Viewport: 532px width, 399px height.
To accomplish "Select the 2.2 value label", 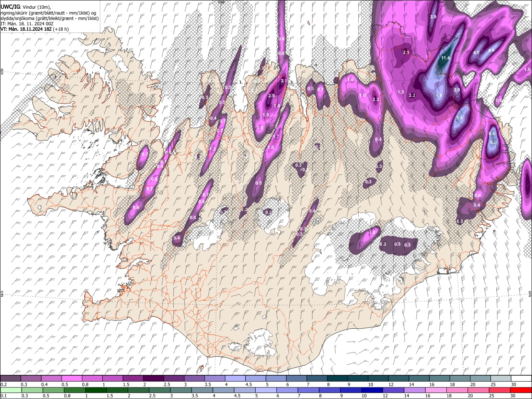I will click(412, 95).
